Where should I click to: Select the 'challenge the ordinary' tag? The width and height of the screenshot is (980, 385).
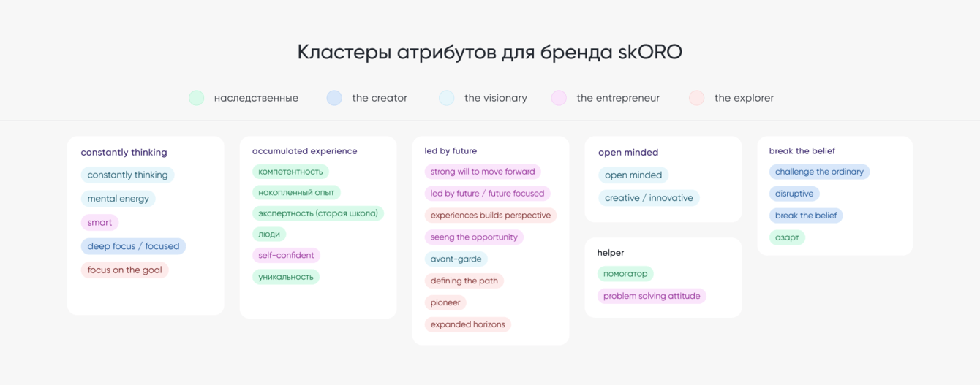[819, 172]
